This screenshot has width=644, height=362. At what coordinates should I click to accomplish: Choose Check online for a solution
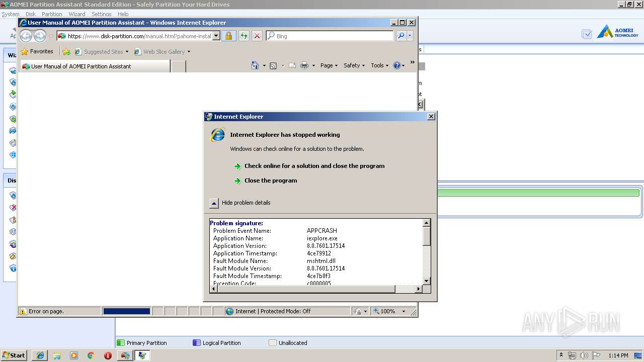point(314,166)
